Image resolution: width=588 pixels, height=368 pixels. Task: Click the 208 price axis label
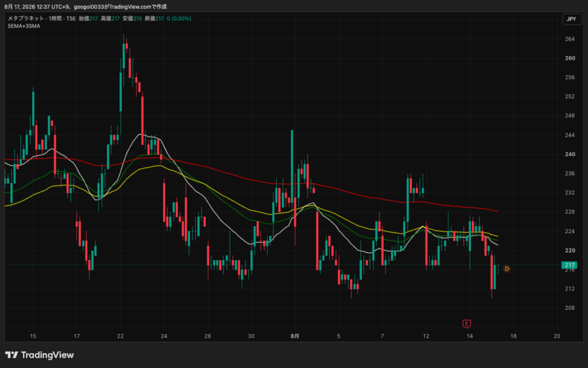570,308
